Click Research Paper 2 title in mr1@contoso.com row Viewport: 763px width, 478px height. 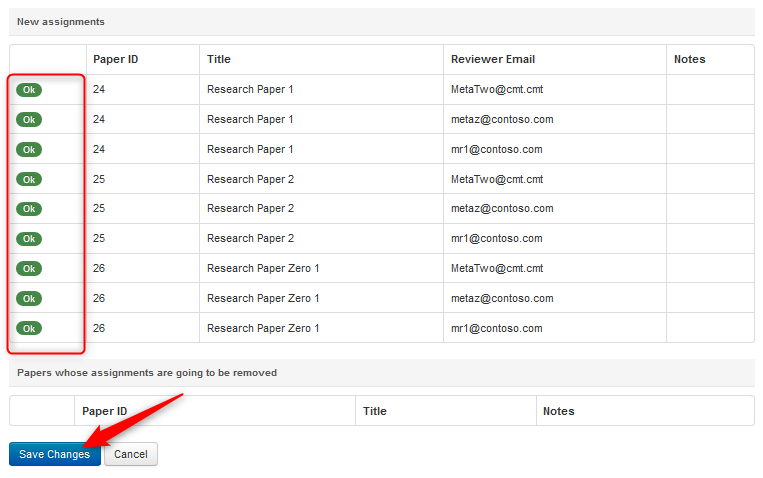(251, 239)
